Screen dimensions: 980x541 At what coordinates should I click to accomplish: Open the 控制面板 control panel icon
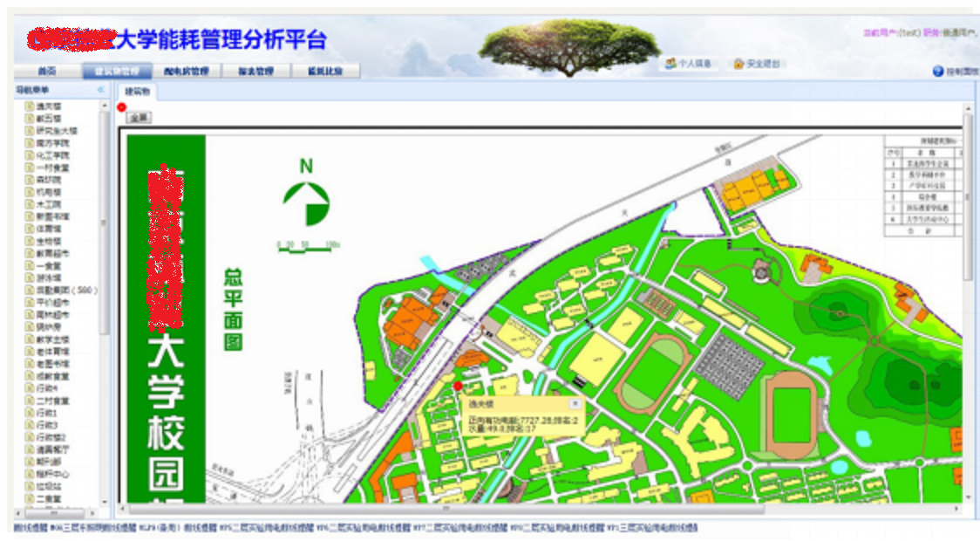click(938, 72)
